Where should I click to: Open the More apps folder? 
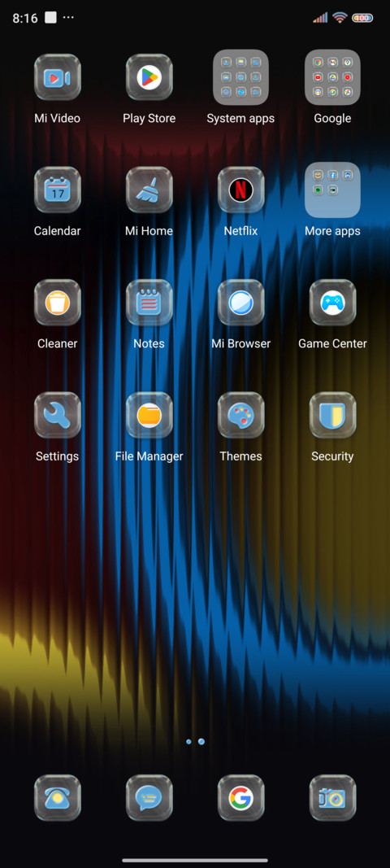[332, 190]
